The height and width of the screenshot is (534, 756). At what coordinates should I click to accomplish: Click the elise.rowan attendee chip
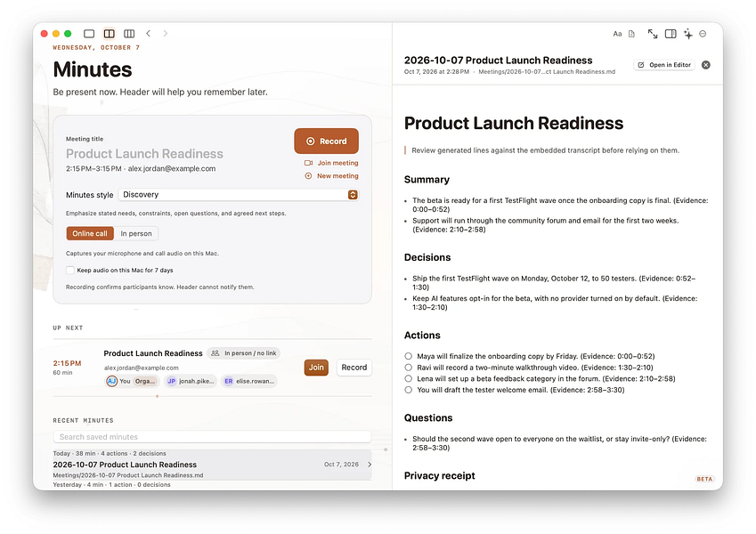pyautogui.click(x=248, y=381)
